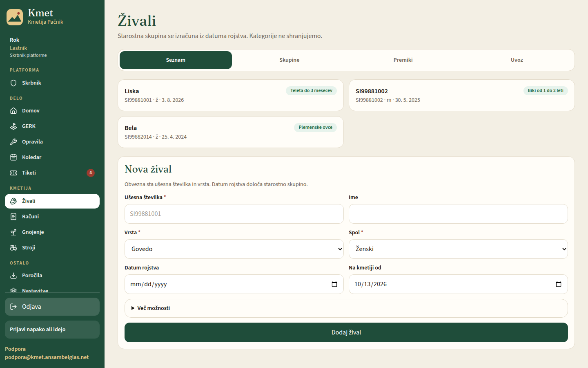
Task: Click the Kmetija Pačnik farm name
Action: tap(45, 22)
